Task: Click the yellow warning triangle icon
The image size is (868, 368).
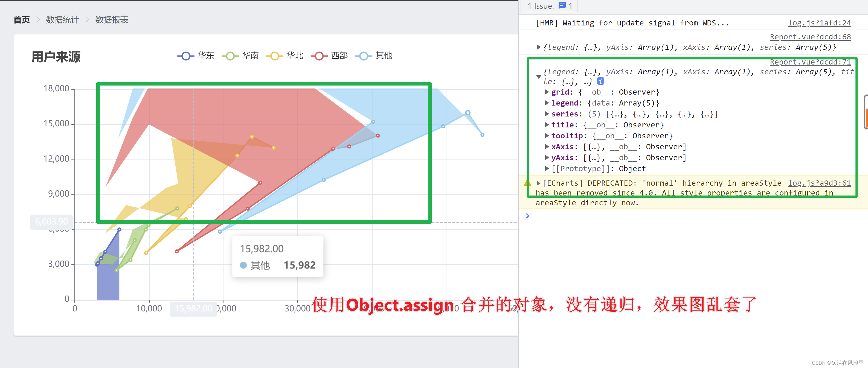Action: click(x=527, y=183)
